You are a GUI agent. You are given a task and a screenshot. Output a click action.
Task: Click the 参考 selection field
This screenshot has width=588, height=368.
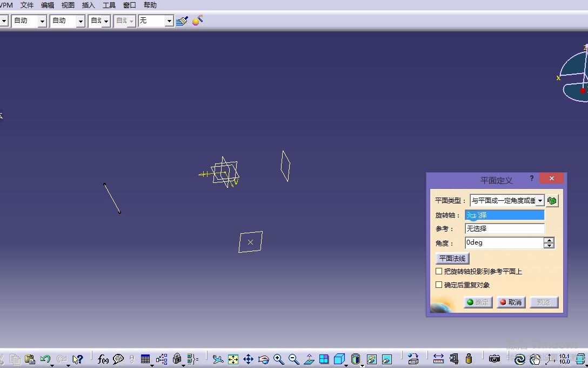[505, 228]
